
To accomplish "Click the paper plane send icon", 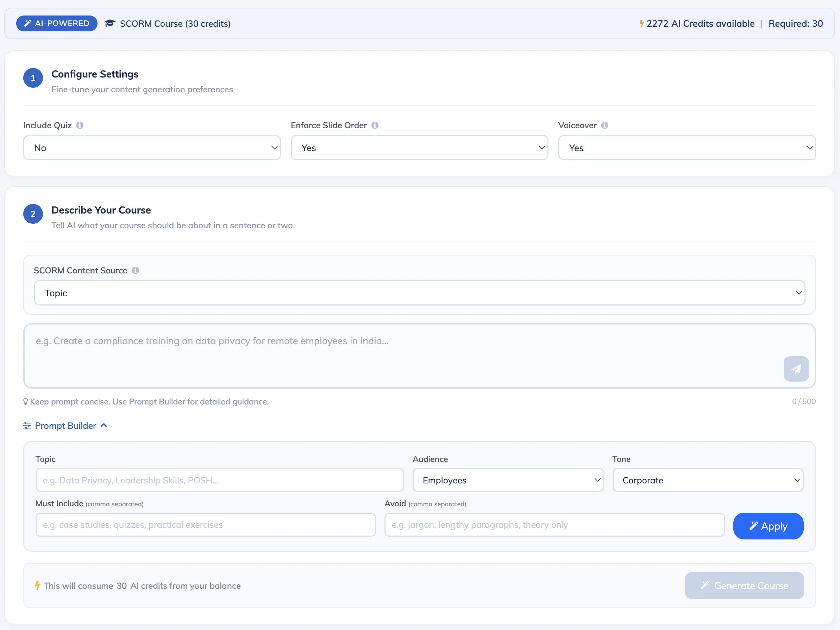I will click(796, 369).
